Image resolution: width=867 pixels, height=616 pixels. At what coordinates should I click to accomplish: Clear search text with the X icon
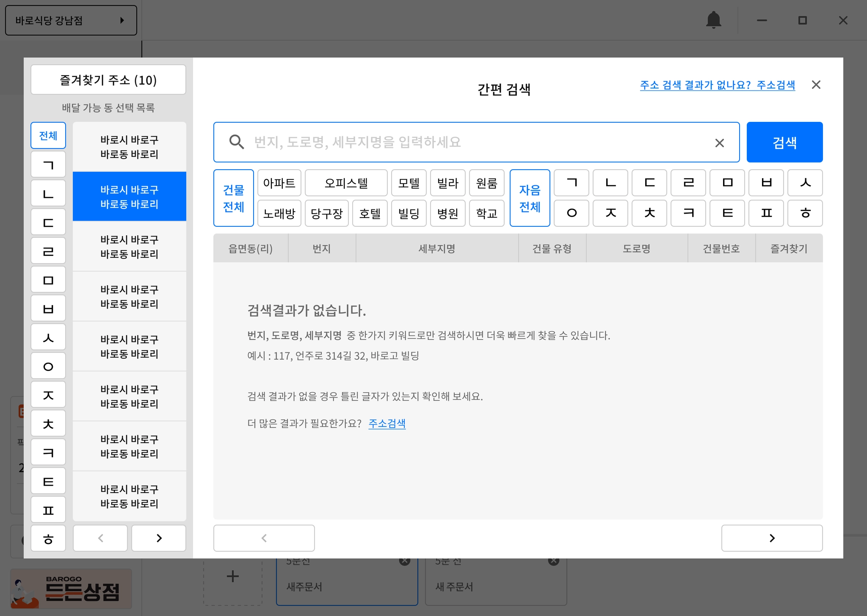tap(719, 143)
